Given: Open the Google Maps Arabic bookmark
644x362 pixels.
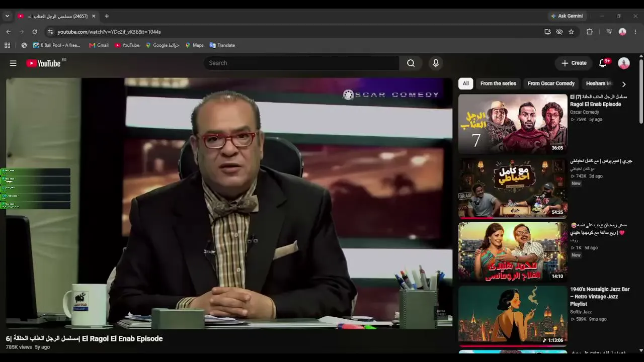Looking at the screenshot, I should [x=162, y=45].
